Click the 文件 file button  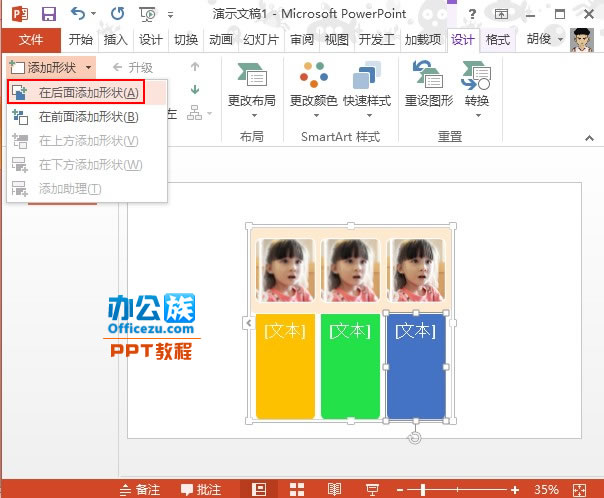(32, 40)
